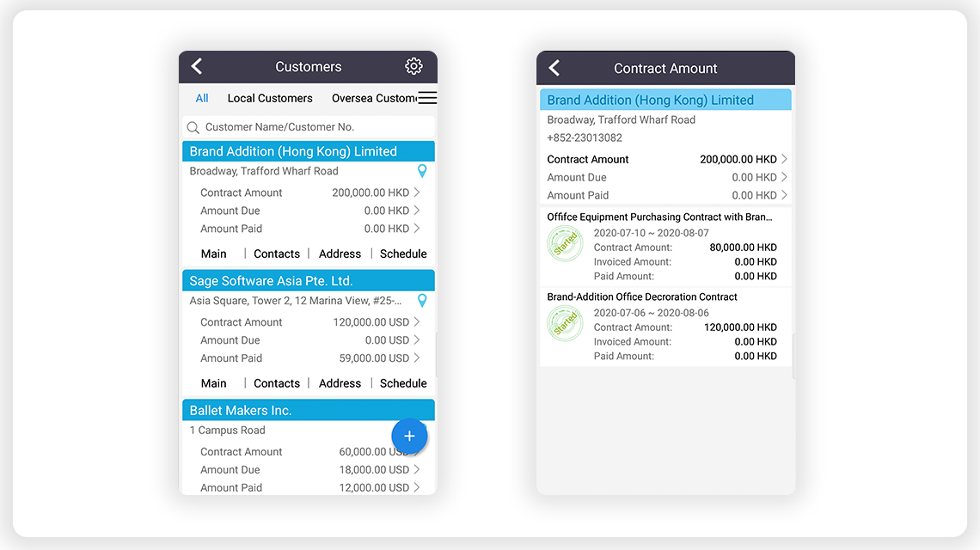
Task: Click the Contract Amount screen title
Action: [665, 69]
